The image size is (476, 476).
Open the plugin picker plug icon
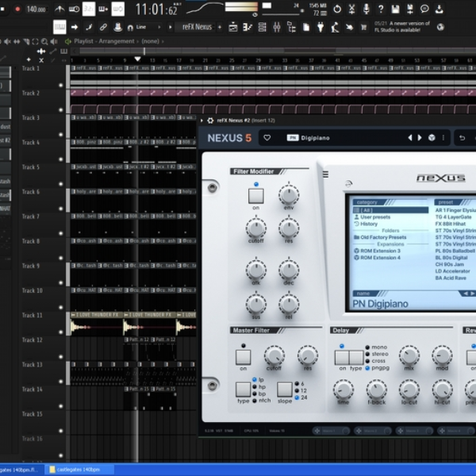point(321,27)
